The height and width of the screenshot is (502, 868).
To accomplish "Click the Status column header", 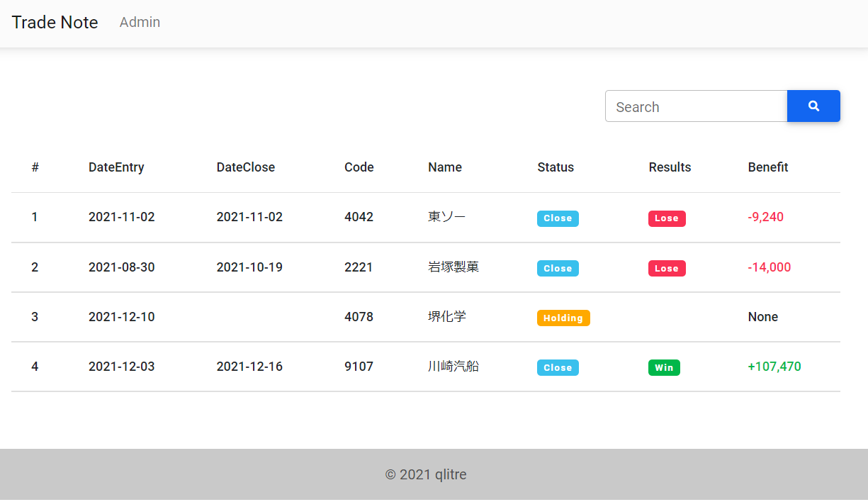I will (556, 167).
